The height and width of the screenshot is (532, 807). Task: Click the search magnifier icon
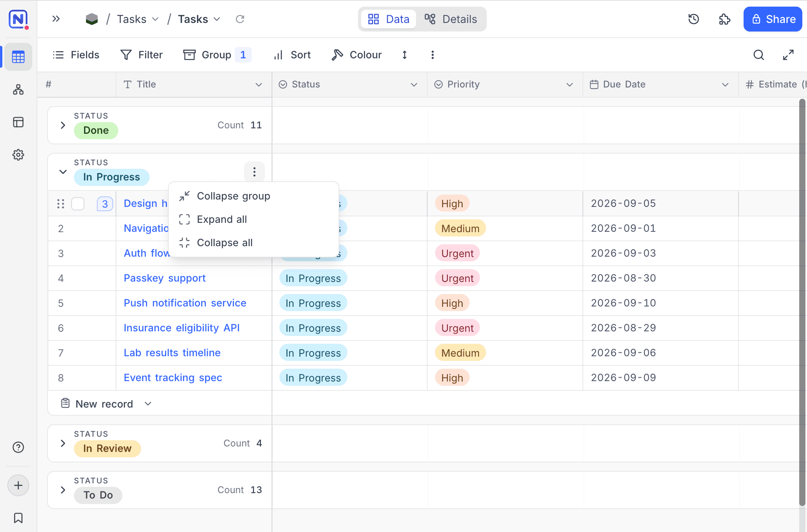coord(759,55)
